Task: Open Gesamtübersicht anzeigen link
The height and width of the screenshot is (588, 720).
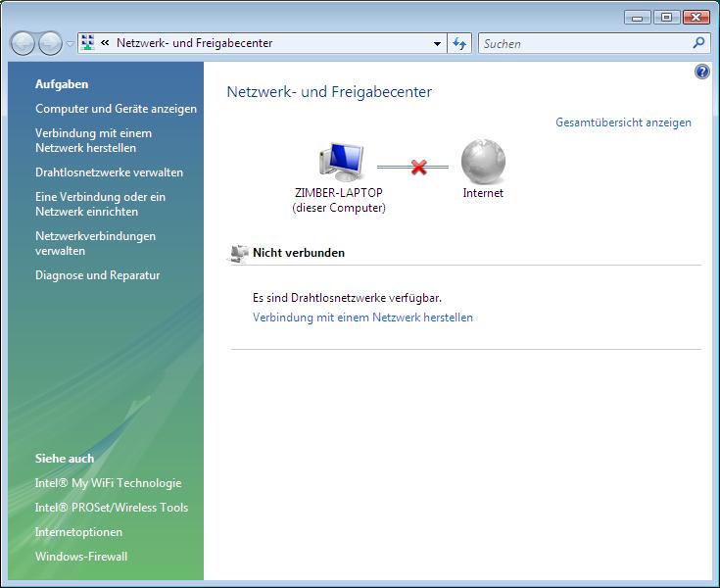Action: click(623, 122)
